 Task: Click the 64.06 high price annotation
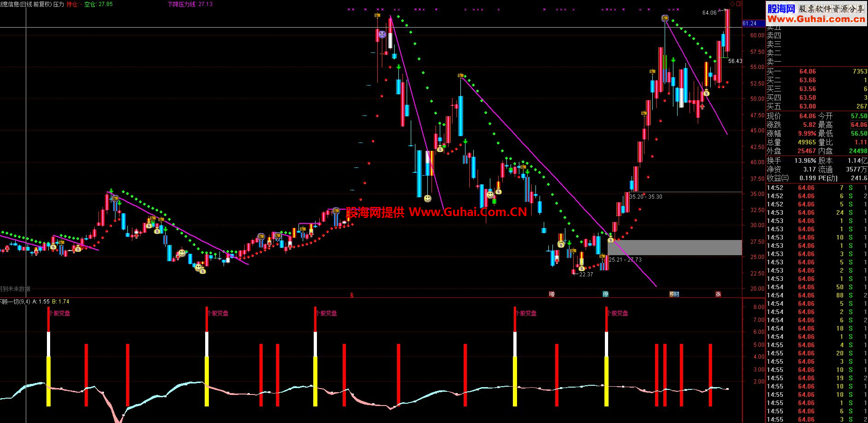(x=709, y=13)
